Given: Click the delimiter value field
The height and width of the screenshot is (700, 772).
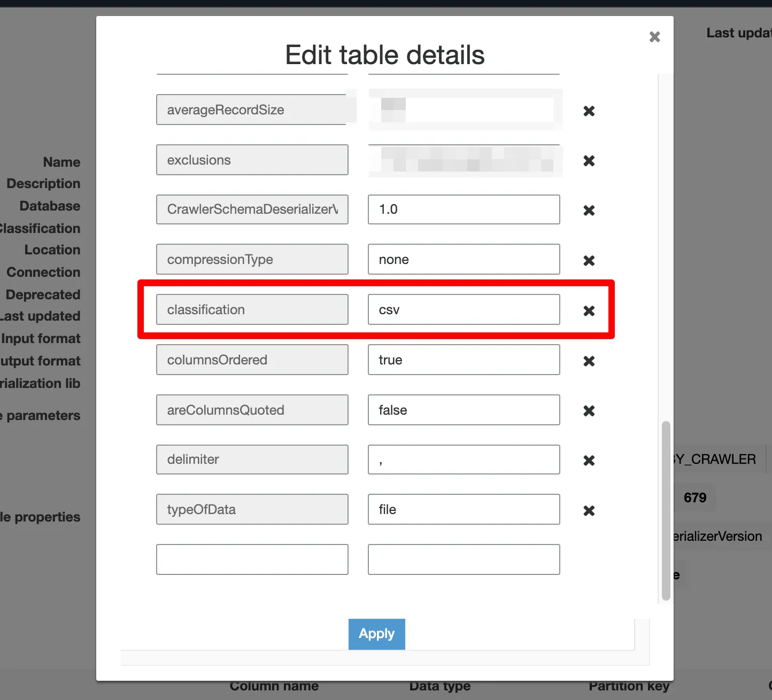Looking at the screenshot, I should [x=464, y=460].
